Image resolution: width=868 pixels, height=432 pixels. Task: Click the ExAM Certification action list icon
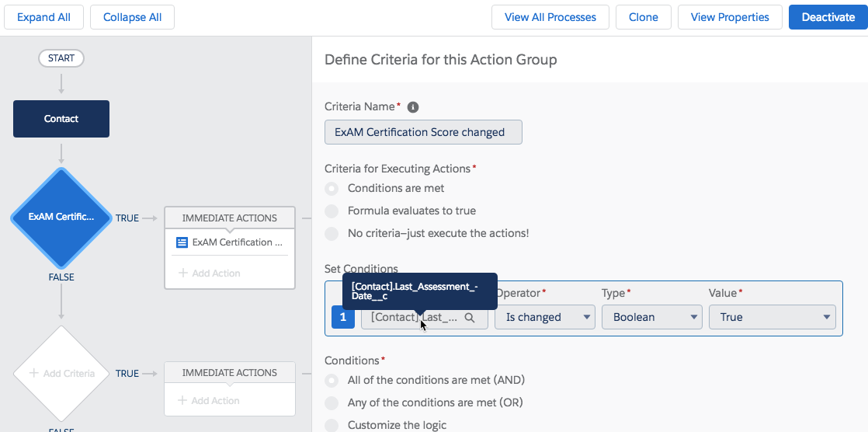[182, 242]
